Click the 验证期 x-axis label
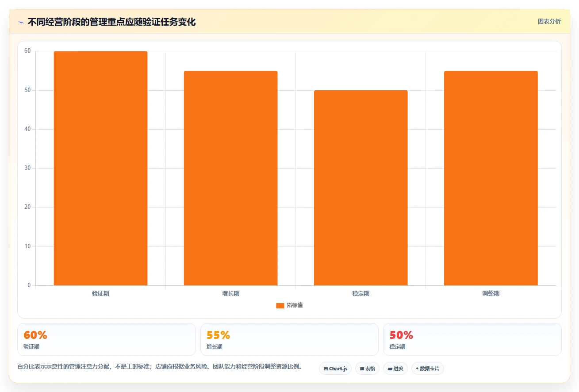The width and height of the screenshot is (579, 392). click(100, 293)
